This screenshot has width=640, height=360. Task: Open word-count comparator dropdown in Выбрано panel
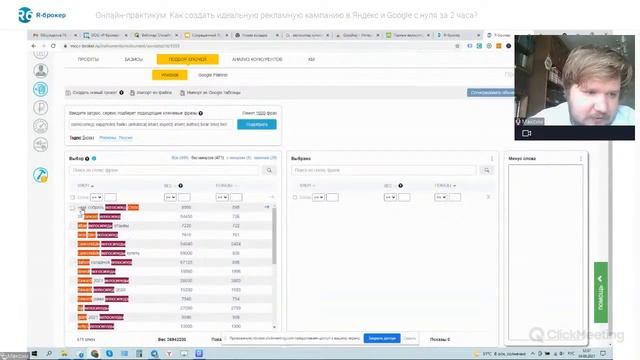[318, 198]
